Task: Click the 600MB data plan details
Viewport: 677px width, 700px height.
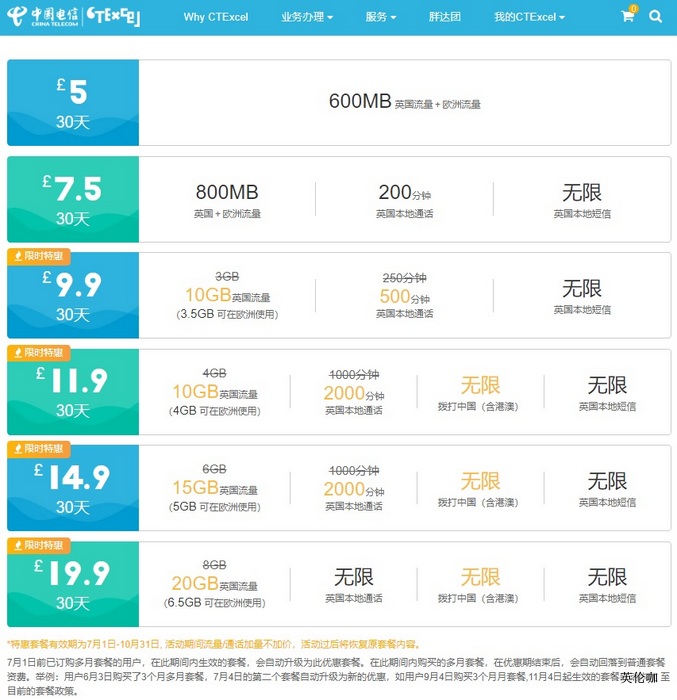Action: point(404,102)
